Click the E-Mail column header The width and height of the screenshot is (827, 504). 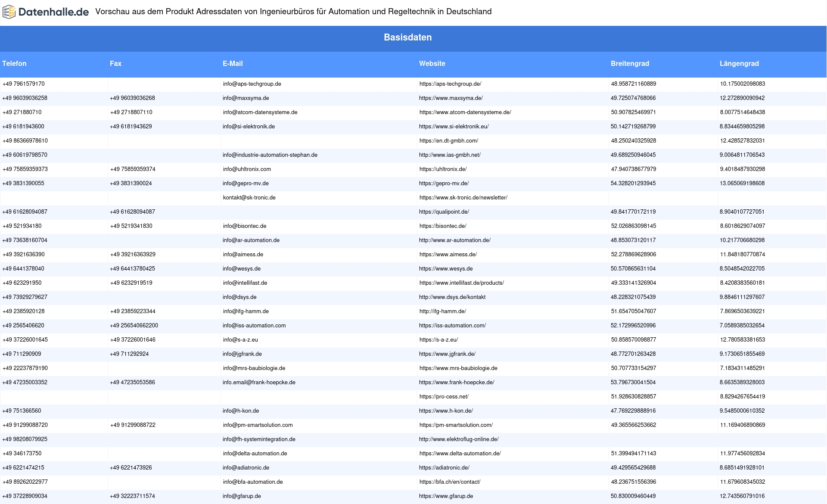[x=233, y=63]
